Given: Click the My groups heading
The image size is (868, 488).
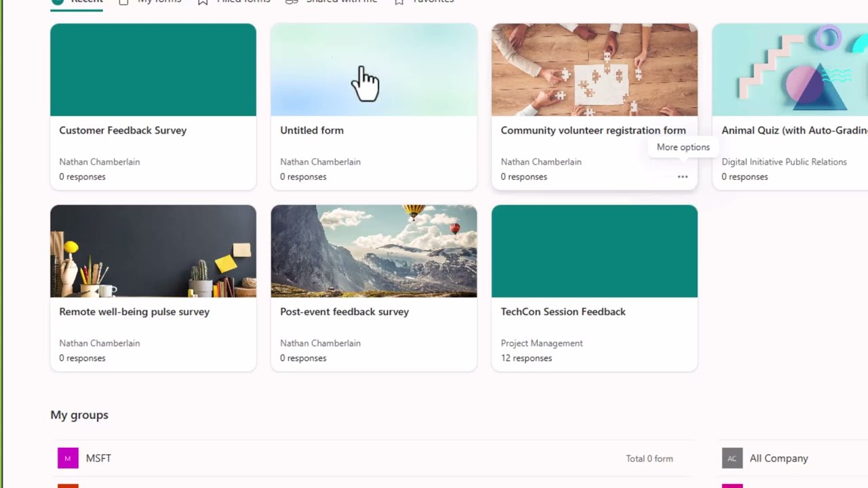Looking at the screenshot, I should tap(79, 415).
